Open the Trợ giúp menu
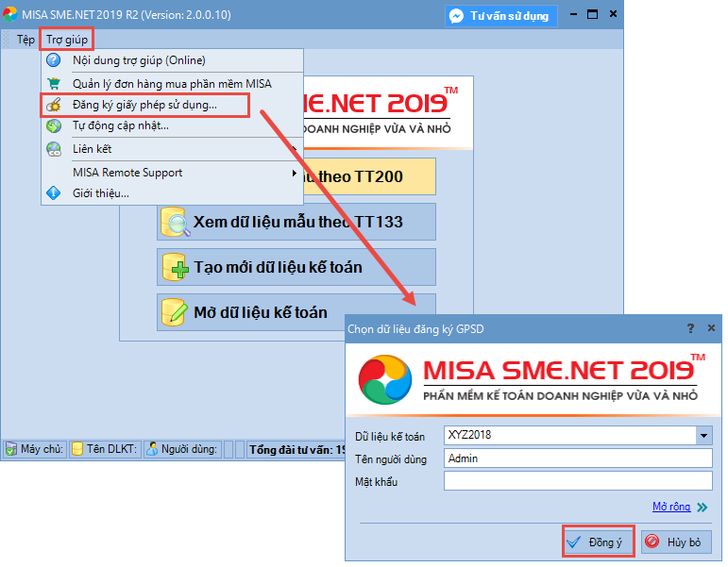728x567 pixels. click(67, 40)
